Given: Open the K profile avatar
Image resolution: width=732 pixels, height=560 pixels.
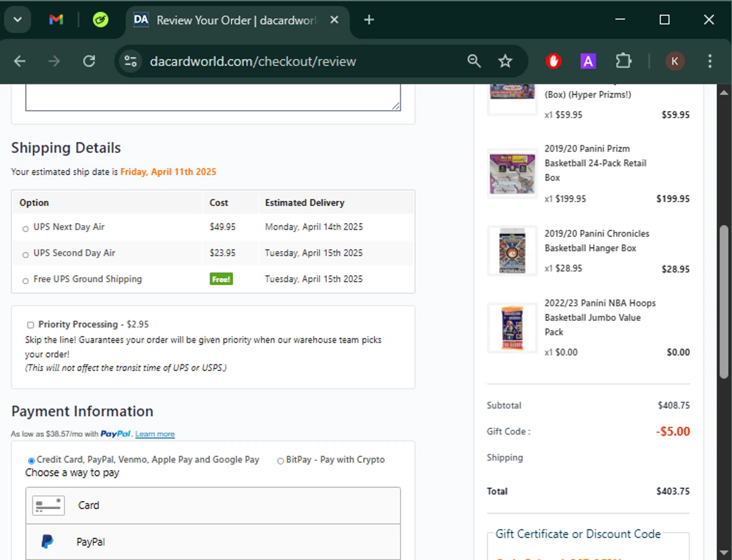Looking at the screenshot, I should coord(675,61).
